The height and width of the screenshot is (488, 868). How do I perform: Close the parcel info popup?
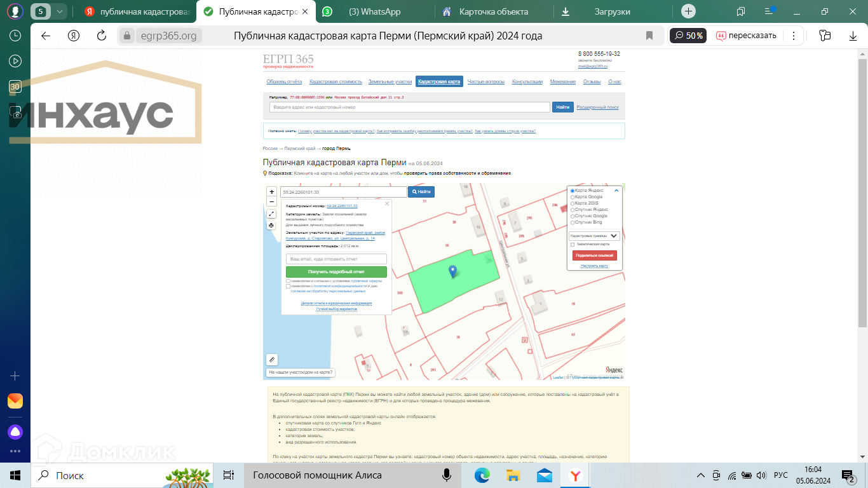tap(387, 204)
